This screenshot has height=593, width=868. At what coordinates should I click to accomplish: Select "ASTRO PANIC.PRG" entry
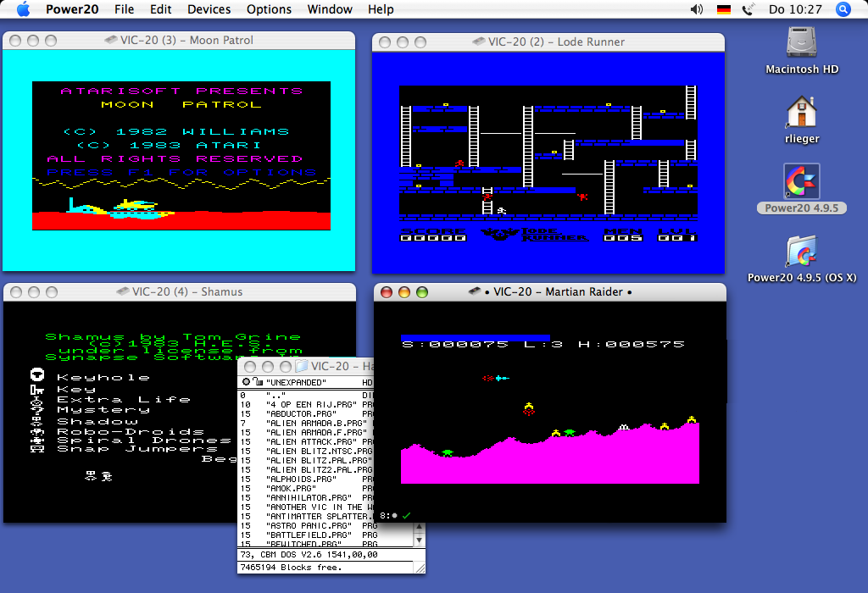pos(325,526)
